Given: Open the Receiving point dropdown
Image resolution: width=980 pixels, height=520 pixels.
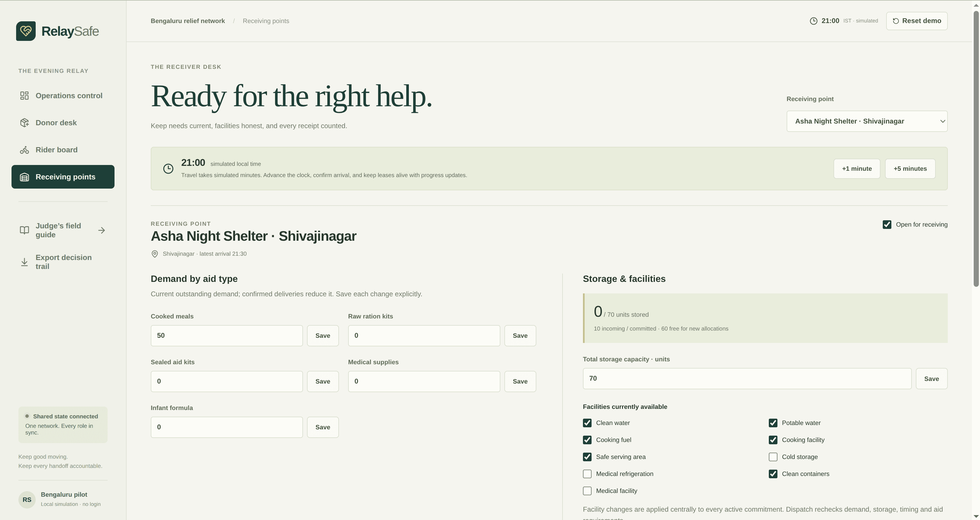Looking at the screenshot, I should 867,122.
